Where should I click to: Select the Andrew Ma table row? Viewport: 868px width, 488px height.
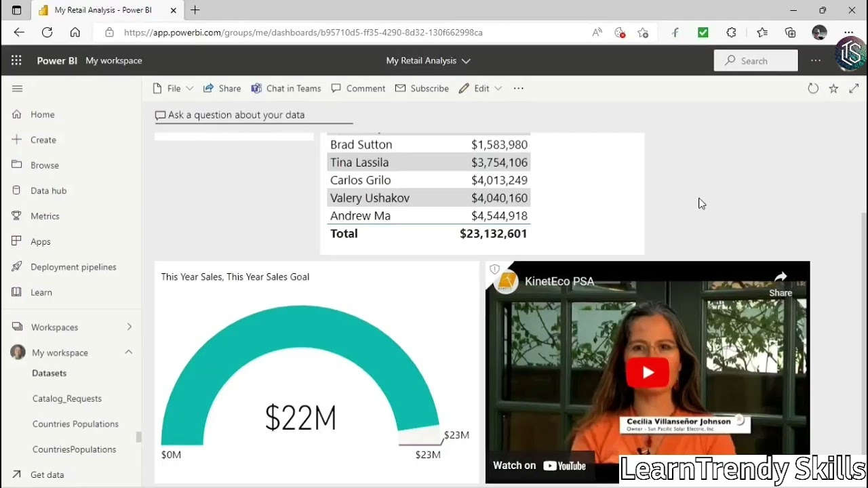point(429,216)
